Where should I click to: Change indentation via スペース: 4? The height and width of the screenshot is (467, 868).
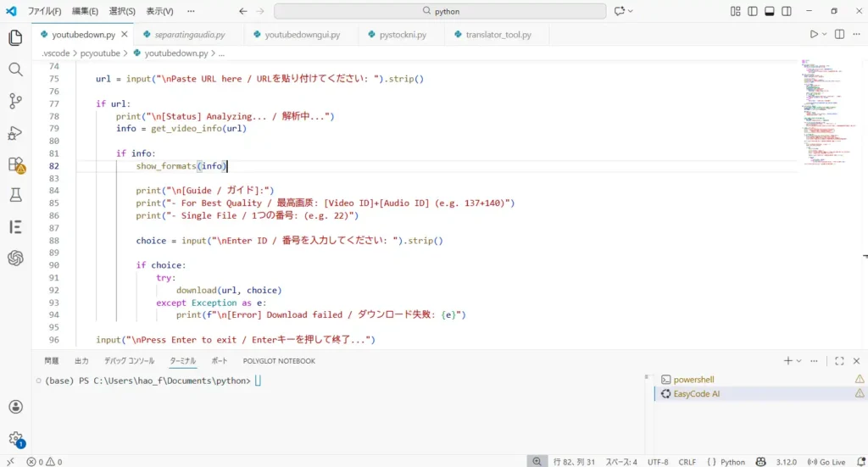[x=621, y=461]
